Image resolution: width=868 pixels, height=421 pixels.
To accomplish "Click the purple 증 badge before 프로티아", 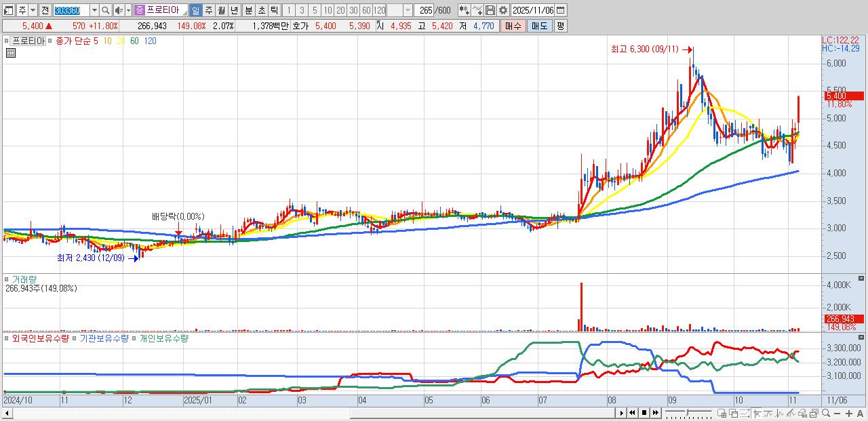I will click(x=139, y=10).
